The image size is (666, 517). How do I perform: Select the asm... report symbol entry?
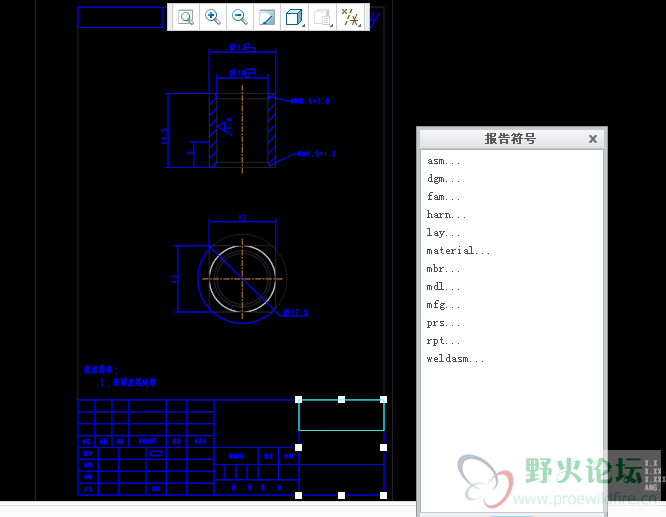point(444,161)
